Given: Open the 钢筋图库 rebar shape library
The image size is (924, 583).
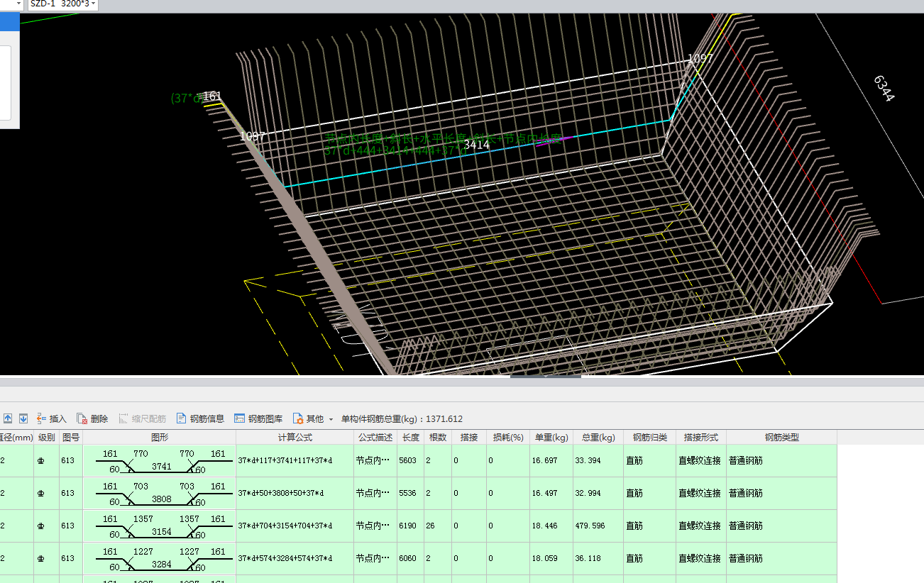Looking at the screenshot, I should pos(258,419).
